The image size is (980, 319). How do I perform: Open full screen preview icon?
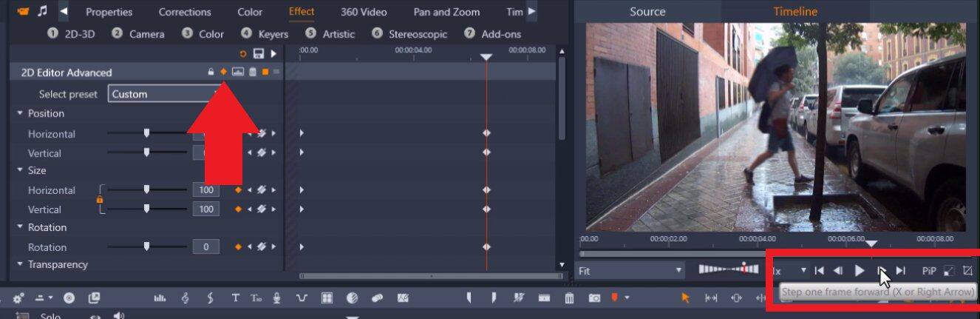[x=949, y=271]
